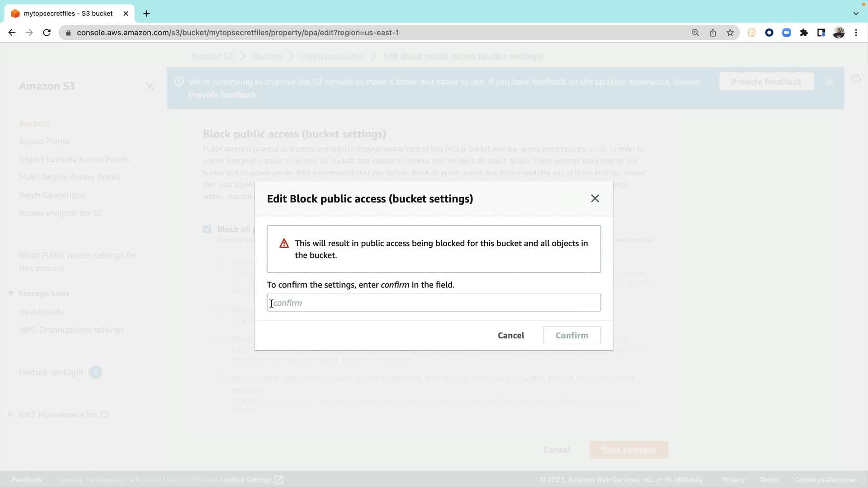Image resolution: width=868 pixels, height=488 pixels.
Task: Click the Zoom extension icon
Action: tap(787, 33)
